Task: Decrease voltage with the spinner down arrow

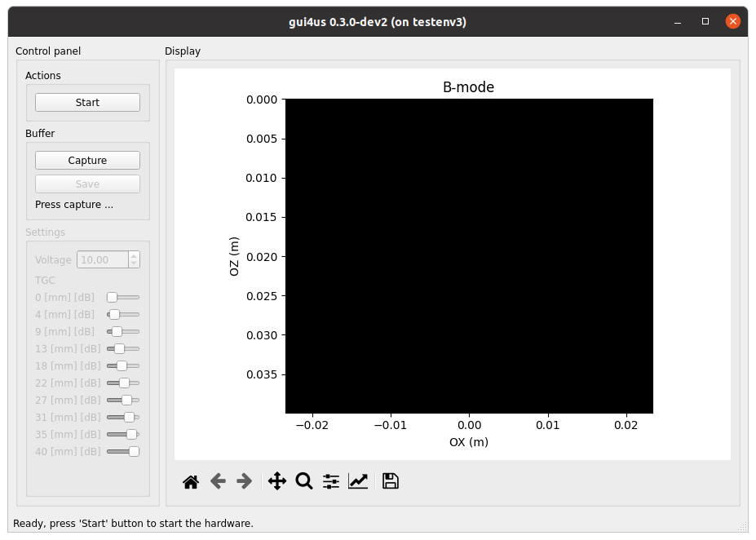Action: pos(134,263)
